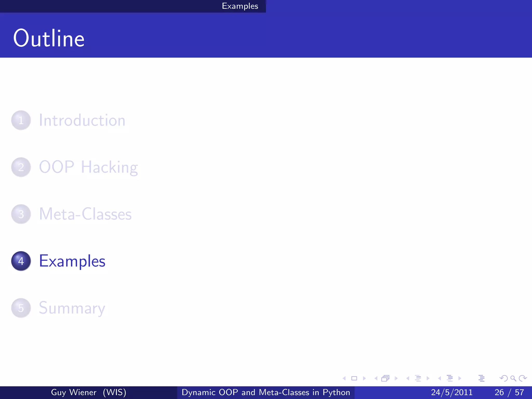
Task: Jump to the Meta-Classes section
Action: (x=85, y=214)
